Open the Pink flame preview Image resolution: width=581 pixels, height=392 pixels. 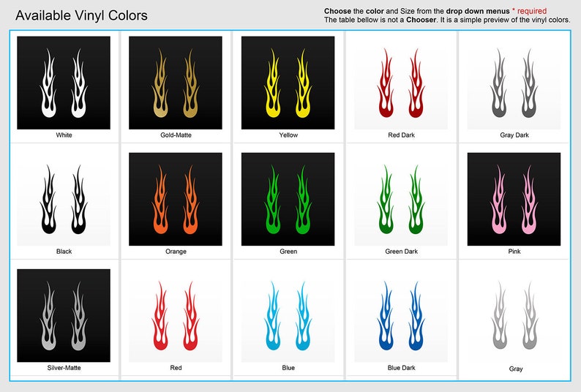[514, 199]
